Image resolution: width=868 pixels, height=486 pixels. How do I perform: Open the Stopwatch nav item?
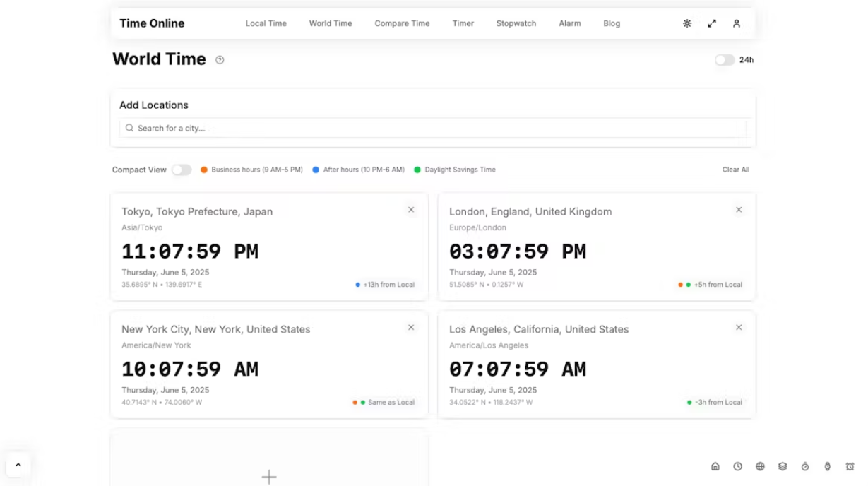click(516, 23)
